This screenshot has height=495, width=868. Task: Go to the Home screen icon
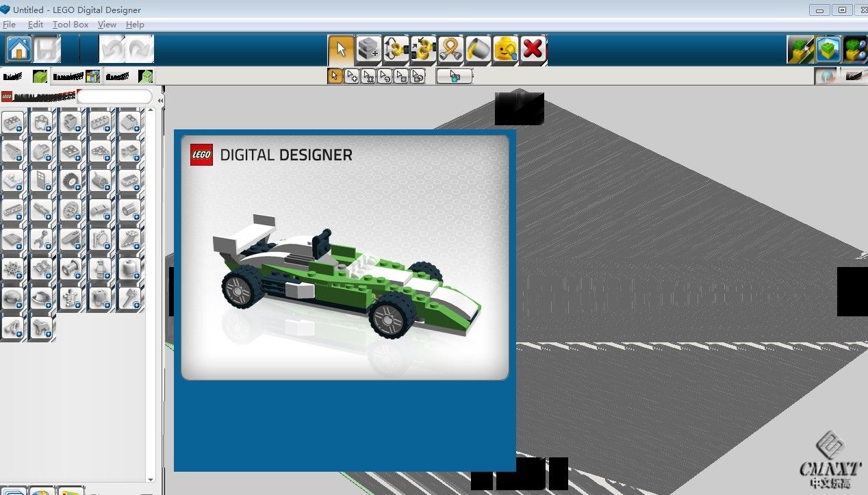click(19, 49)
